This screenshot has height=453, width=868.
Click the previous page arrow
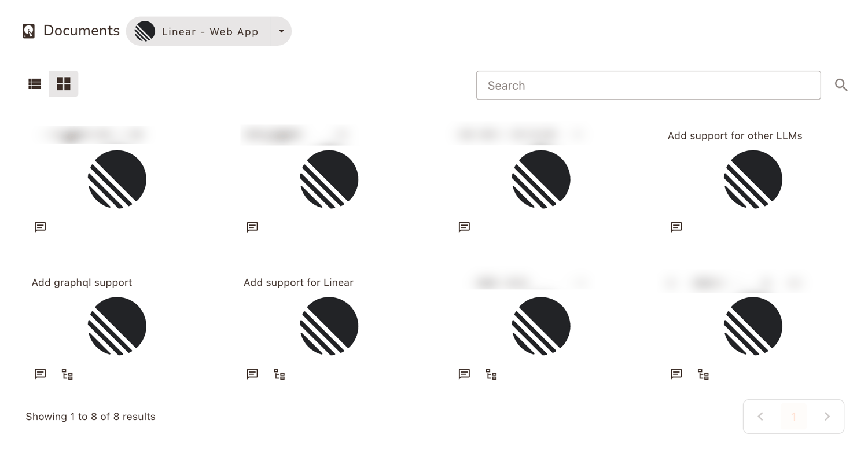point(760,416)
